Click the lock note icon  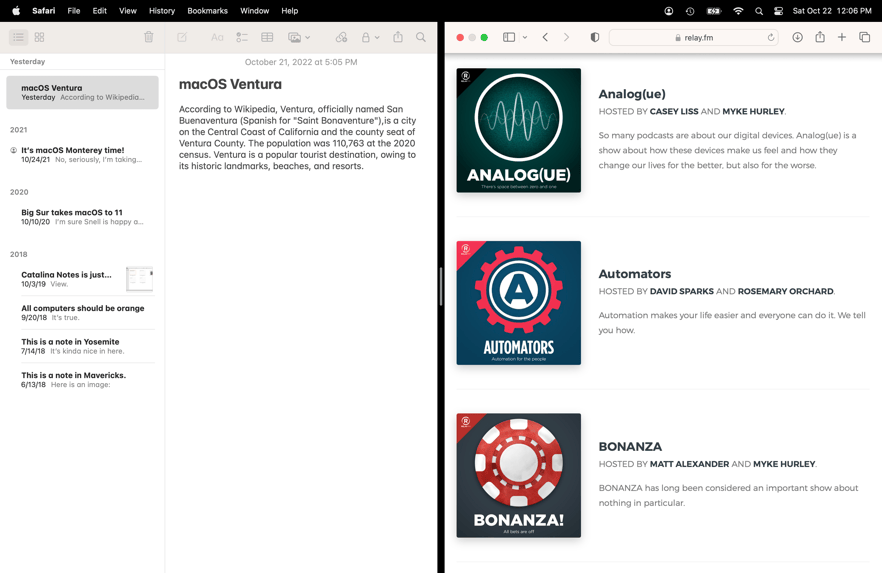click(366, 37)
